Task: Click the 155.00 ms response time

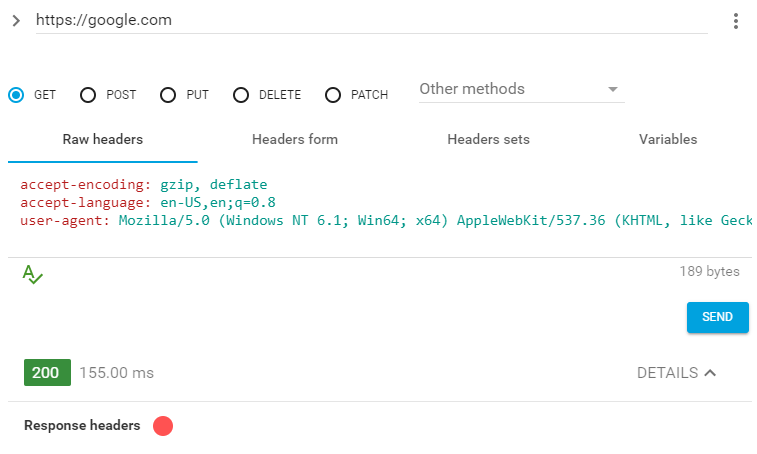Action: 116,373
